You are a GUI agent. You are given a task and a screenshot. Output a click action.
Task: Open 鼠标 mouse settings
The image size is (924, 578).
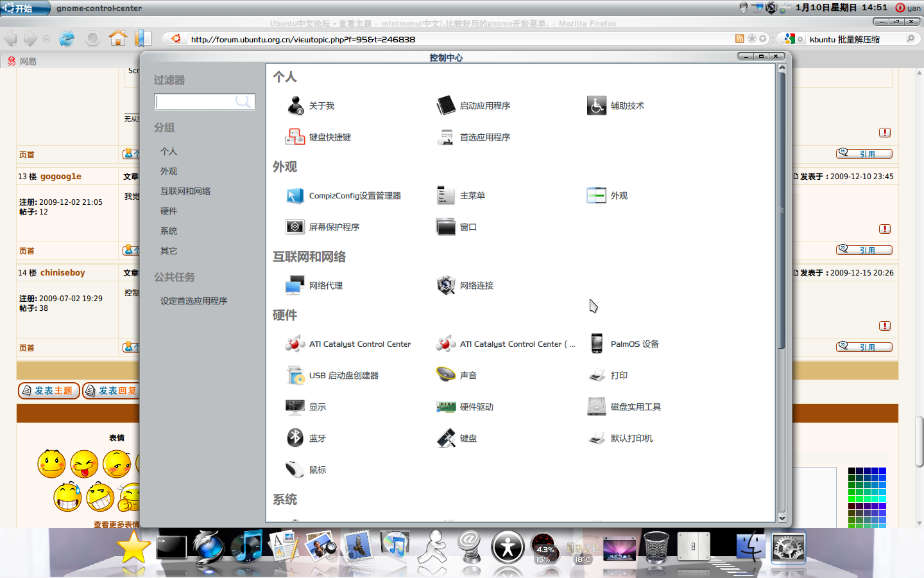[305, 469]
